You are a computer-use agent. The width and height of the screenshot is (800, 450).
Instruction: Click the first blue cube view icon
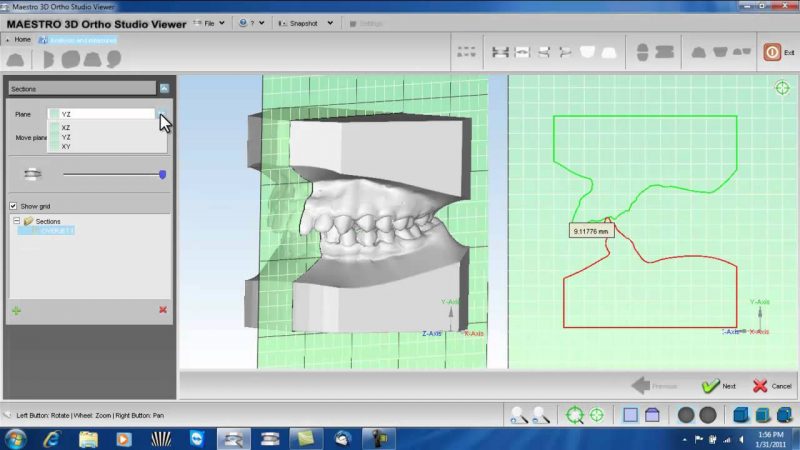click(741, 415)
